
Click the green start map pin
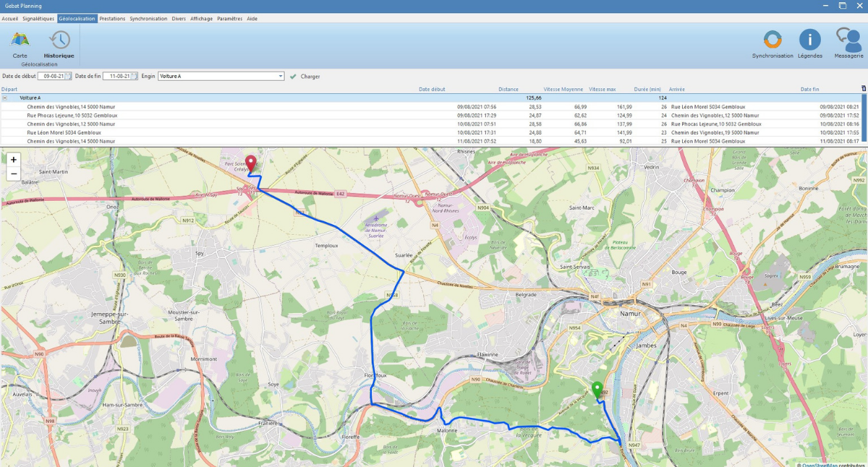pos(597,390)
